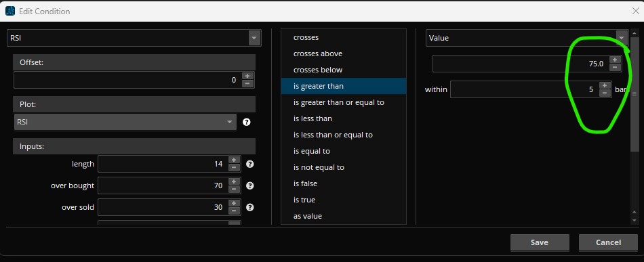Click the help icon next to length
Image resolution: width=644 pixels, height=262 pixels.
(249, 164)
